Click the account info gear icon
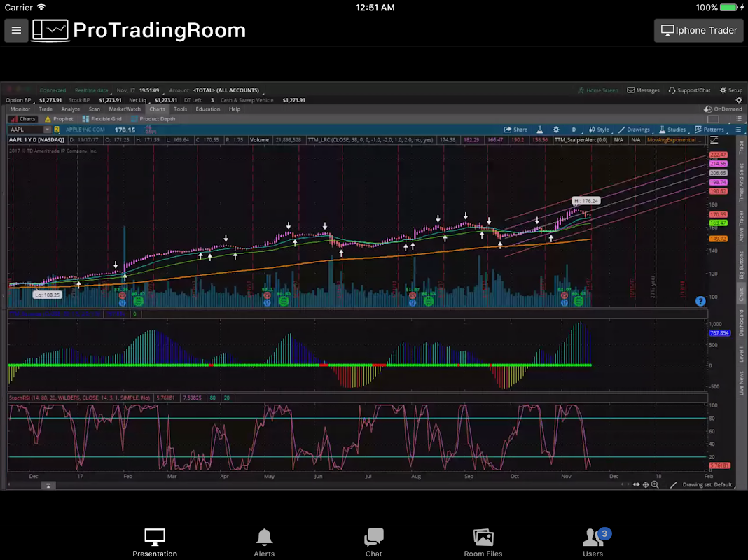Viewport: 748px width, 560px height. 738,100
